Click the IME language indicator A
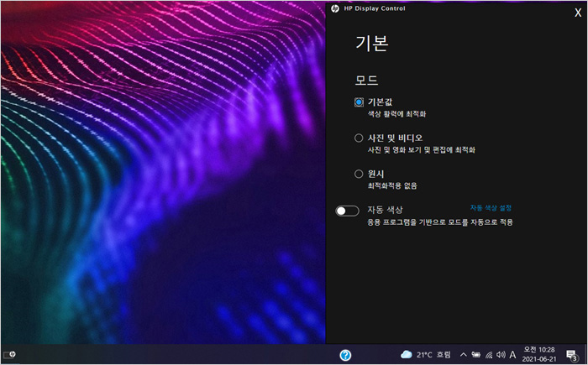Screen dimensions: 588x365 [512, 354]
